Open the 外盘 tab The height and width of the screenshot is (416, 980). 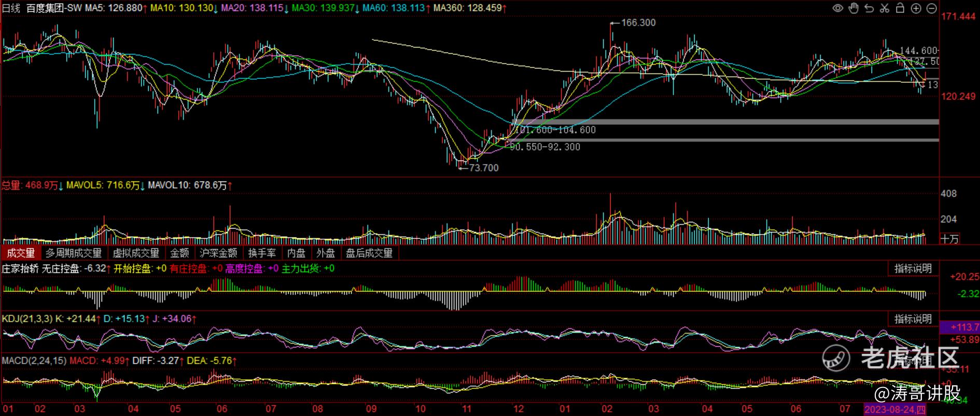(x=326, y=253)
